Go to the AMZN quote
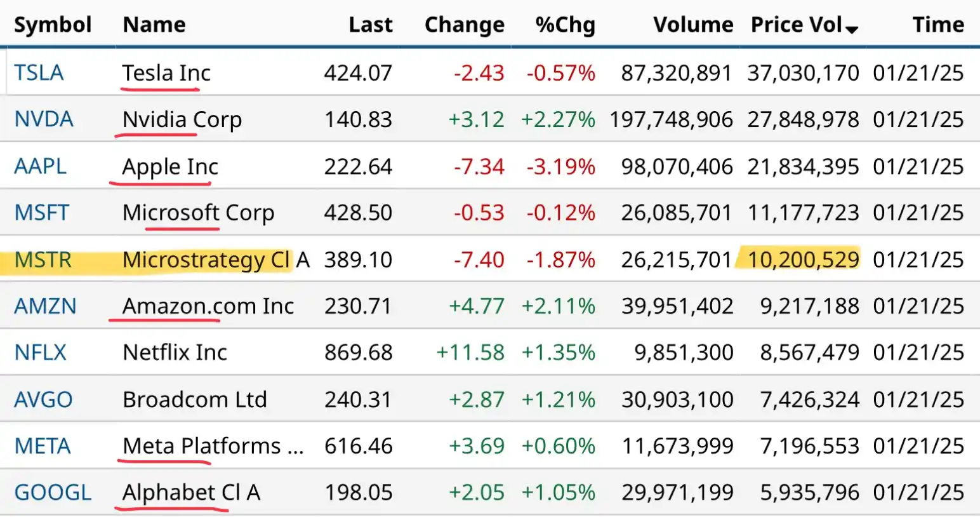This screenshot has height=517, width=980. pos(45,306)
